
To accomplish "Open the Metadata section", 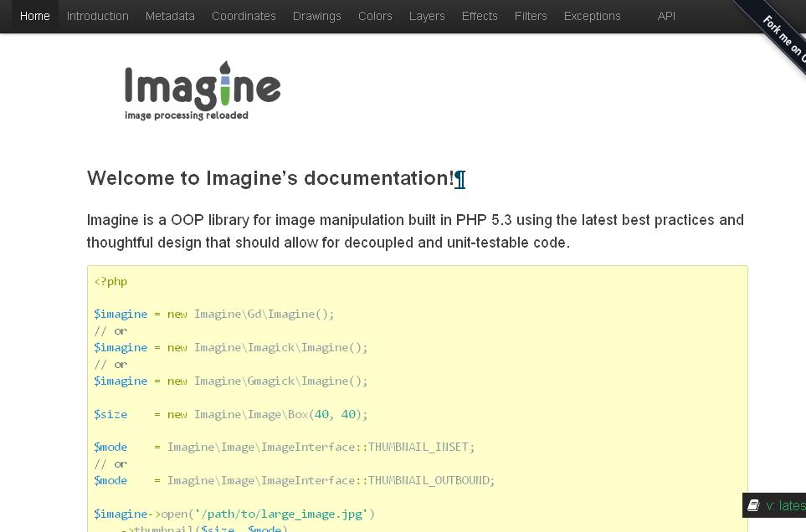I will pos(170,16).
